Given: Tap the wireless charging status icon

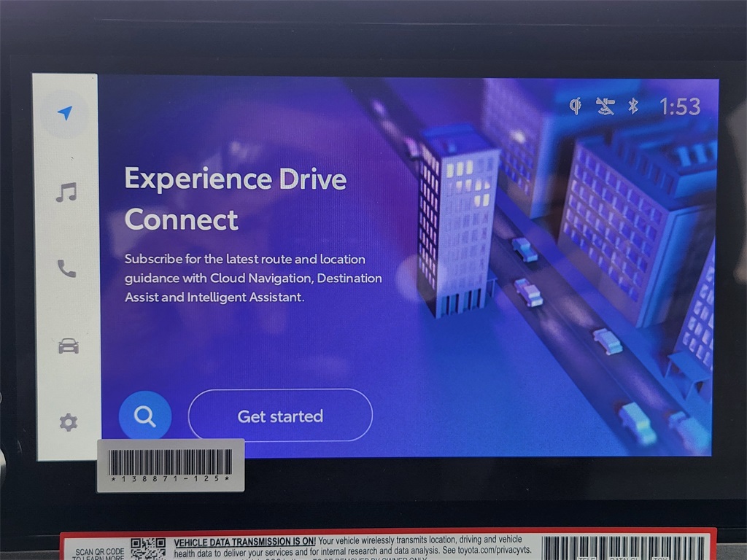Looking at the screenshot, I should [575, 106].
